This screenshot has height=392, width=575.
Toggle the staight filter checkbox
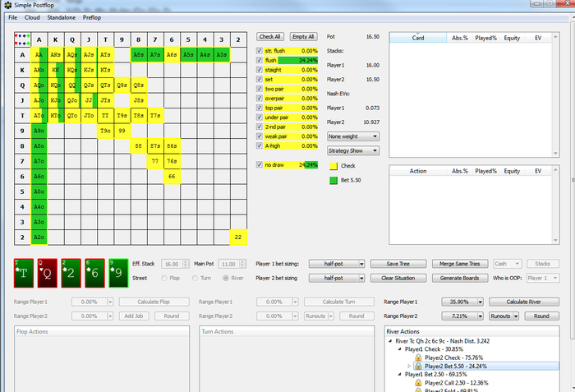click(260, 70)
